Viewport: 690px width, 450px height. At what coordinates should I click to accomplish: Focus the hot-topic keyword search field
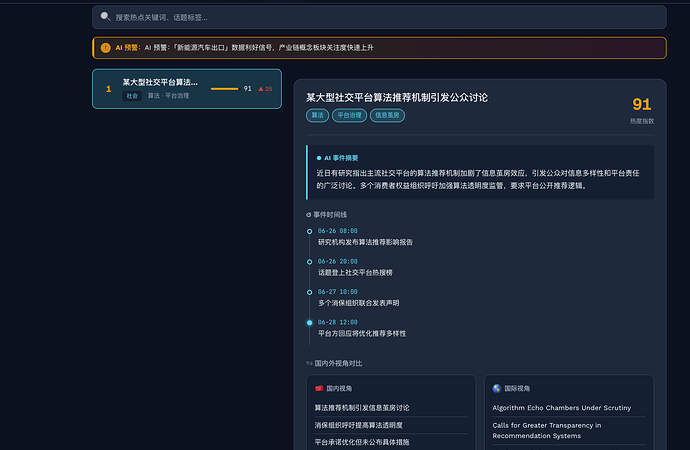click(379, 17)
